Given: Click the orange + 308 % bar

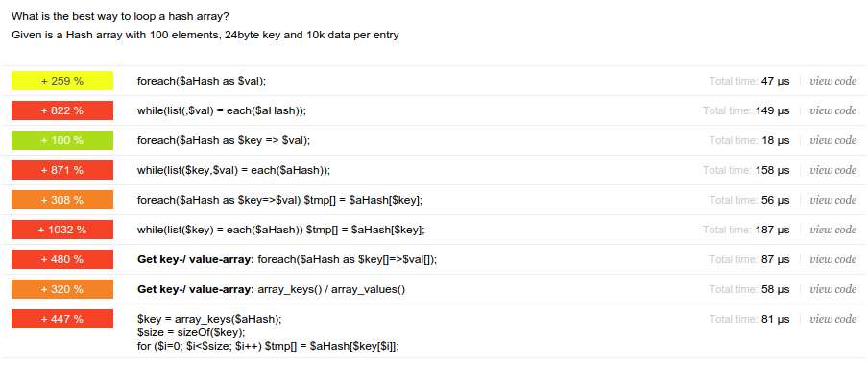Looking at the screenshot, I should tap(62, 200).
